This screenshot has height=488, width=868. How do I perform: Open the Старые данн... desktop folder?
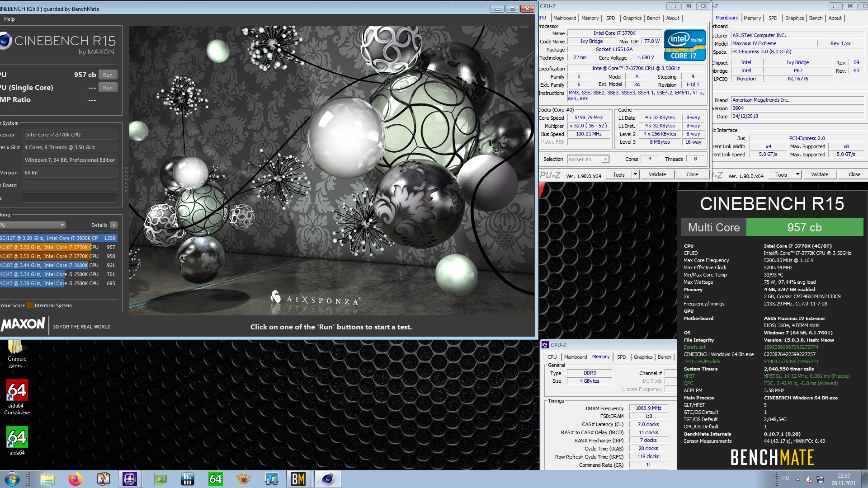click(x=17, y=355)
